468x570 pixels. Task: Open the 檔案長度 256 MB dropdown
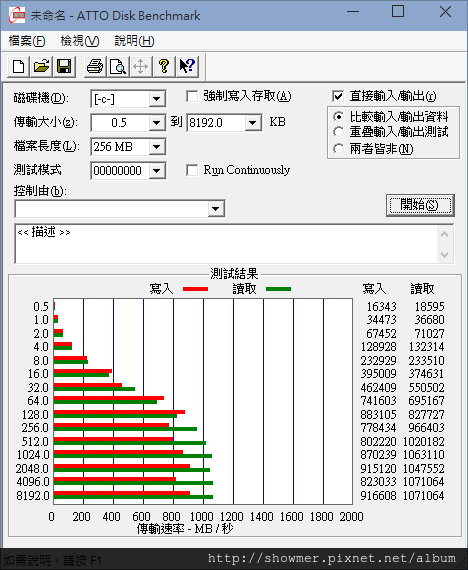157,147
